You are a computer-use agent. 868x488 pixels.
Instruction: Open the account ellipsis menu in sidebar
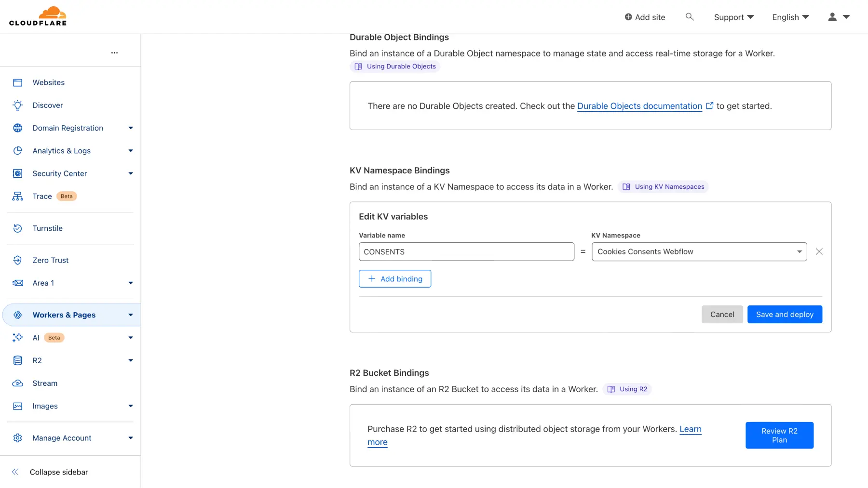click(114, 53)
